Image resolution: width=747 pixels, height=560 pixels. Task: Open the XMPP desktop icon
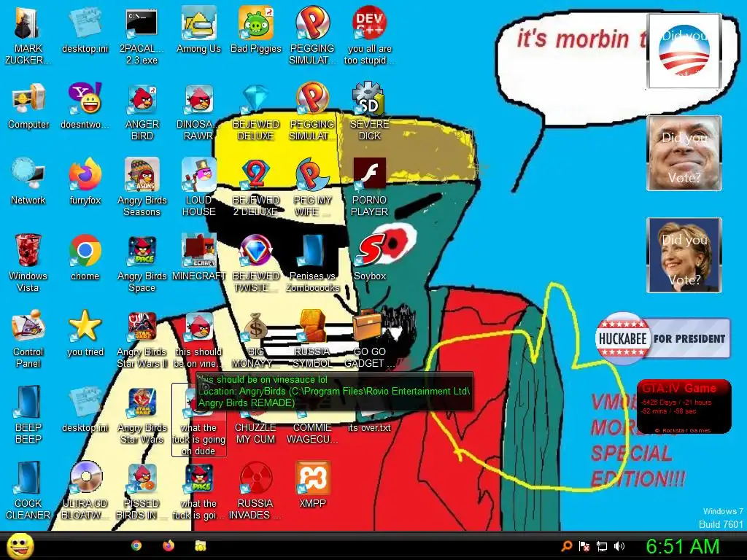312,484
